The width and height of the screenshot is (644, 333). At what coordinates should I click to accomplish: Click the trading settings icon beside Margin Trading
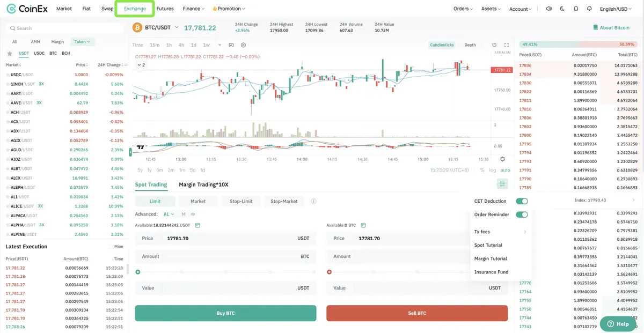point(502,184)
